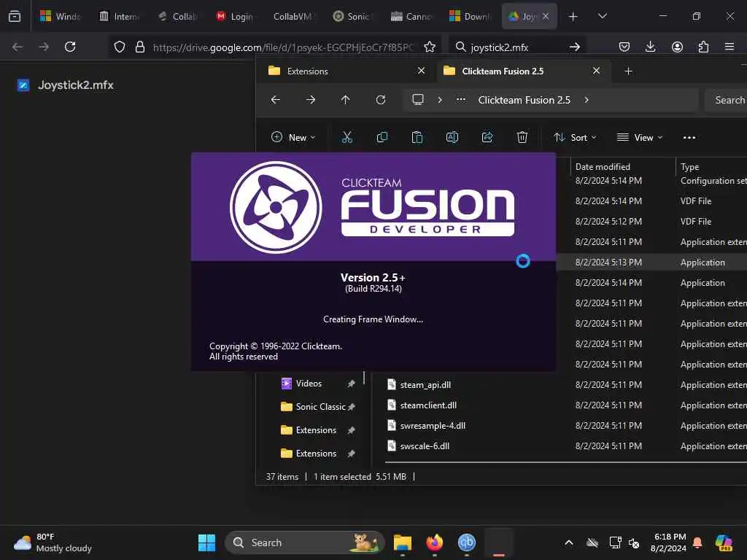
Task: Open the Firefox application menu
Action: pyautogui.click(x=729, y=47)
